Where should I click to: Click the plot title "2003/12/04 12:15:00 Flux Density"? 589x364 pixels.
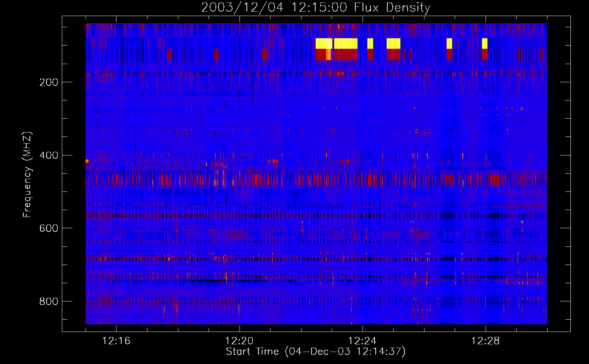click(x=316, y=7)
